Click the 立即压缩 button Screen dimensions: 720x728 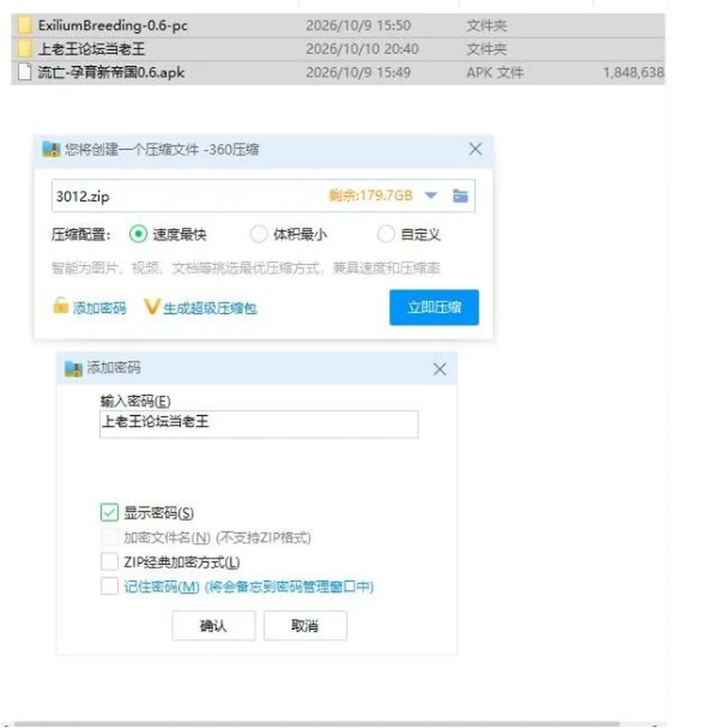tap(434, 308)
